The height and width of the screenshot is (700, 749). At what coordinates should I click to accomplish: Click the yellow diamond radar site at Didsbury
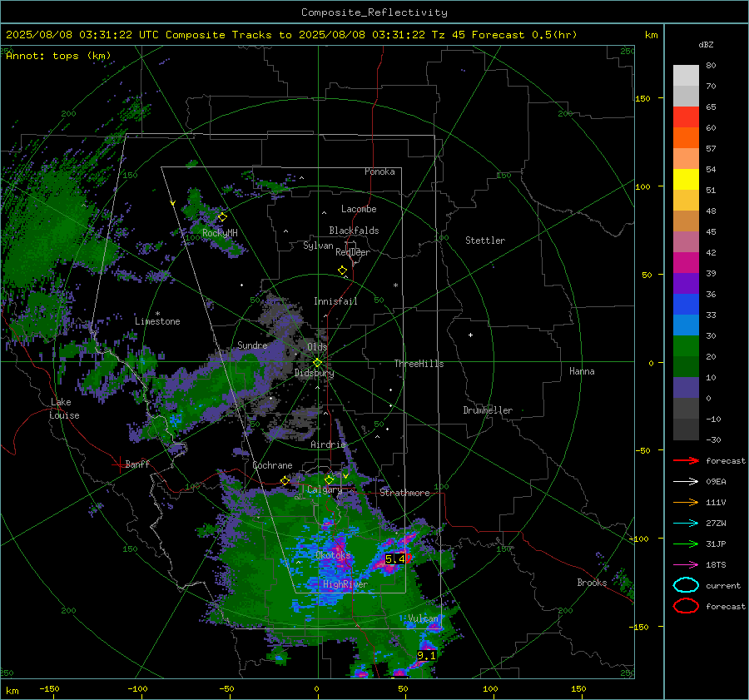click(317, 363)
